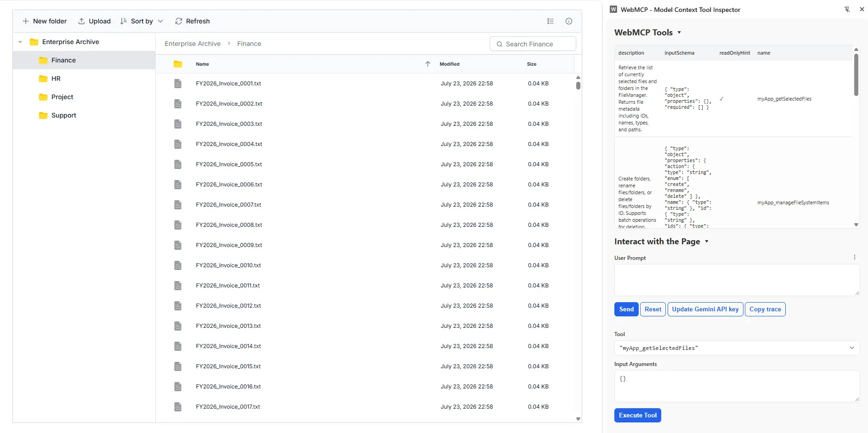Image resolution: width=868 pixels, height=433 pixels.
Task: Collapse the WebMCP Tools section
Action: [x=679, y=33]
